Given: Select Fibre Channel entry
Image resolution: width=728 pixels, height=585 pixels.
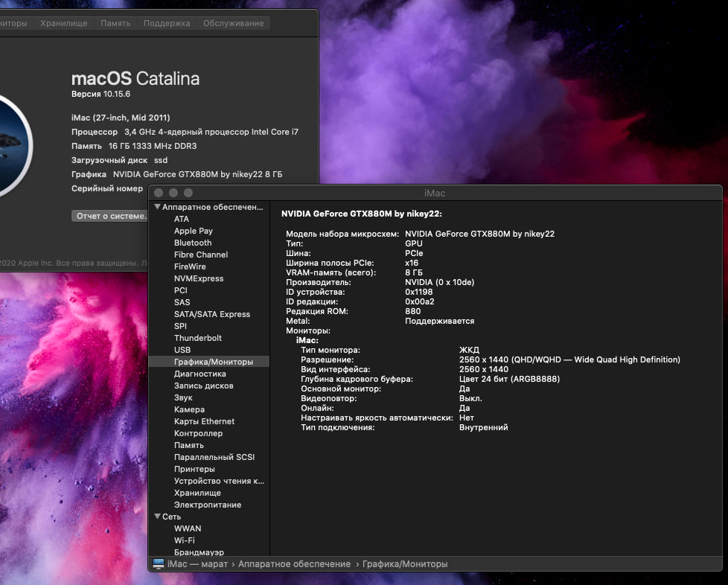Looking at the screenshot, I should point(201,255).
